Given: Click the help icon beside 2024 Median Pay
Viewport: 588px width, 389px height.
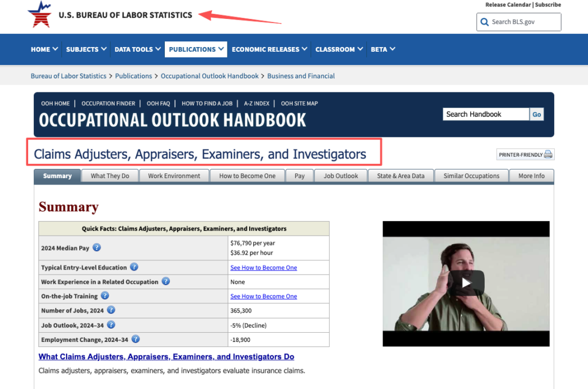Looking at the screenshot, I should coord(96,248).
